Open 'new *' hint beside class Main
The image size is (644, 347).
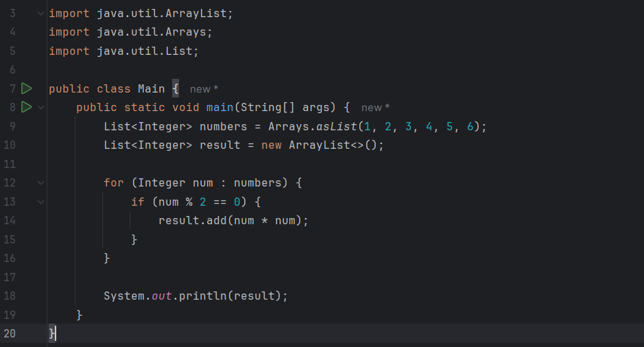pyautogui.click(x=204, y=89)
